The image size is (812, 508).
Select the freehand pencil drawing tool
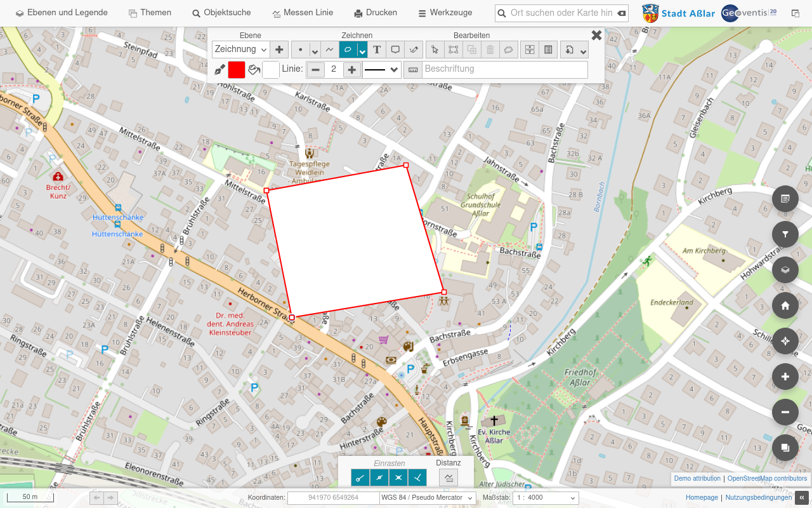[x=414, y=50]
